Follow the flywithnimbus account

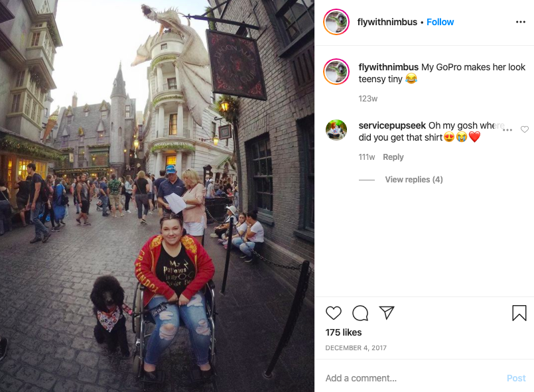click(440, 22)
